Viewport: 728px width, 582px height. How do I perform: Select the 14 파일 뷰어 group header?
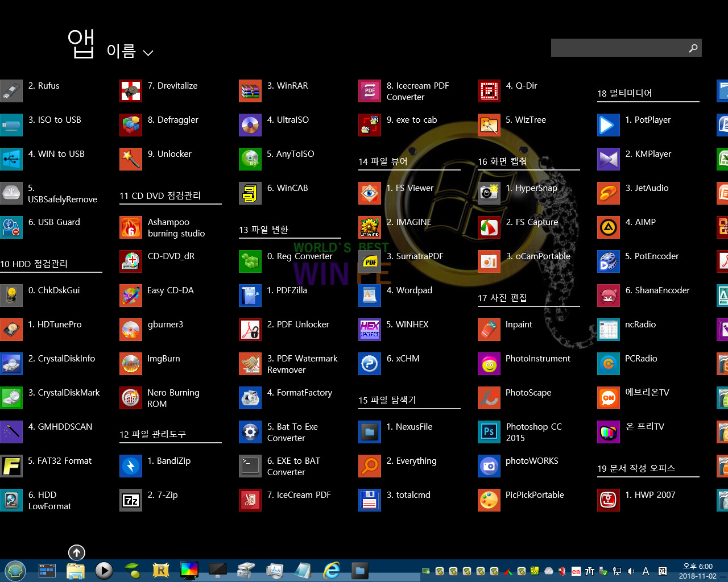(x=383, y=161)
